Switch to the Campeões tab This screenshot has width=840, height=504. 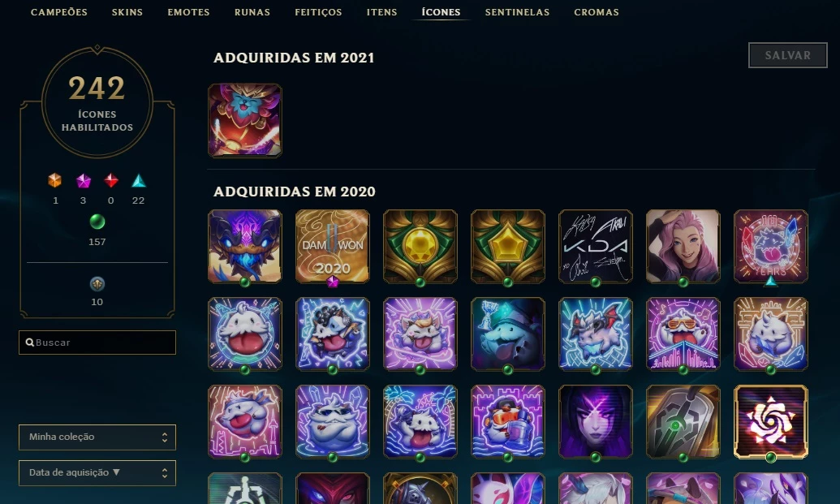coord(59,12)
